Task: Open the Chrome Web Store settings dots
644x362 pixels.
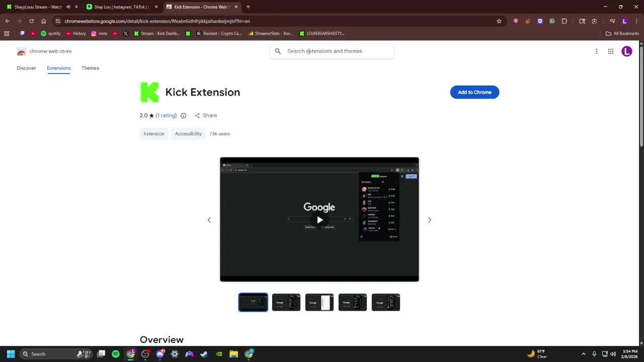Action: pyautogui.click(x=597, y=51)
